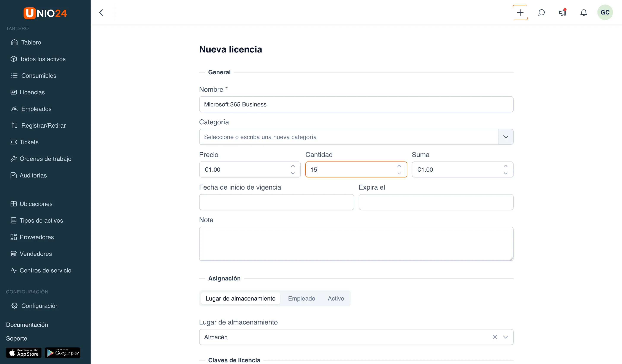Open the Soporte link
Viewport: 622px width, 364px height.
[17, 338]
